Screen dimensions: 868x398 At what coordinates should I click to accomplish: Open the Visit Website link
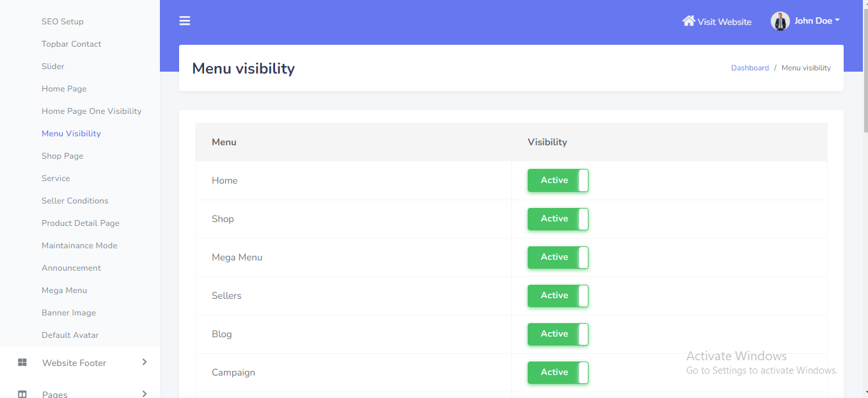724,22
